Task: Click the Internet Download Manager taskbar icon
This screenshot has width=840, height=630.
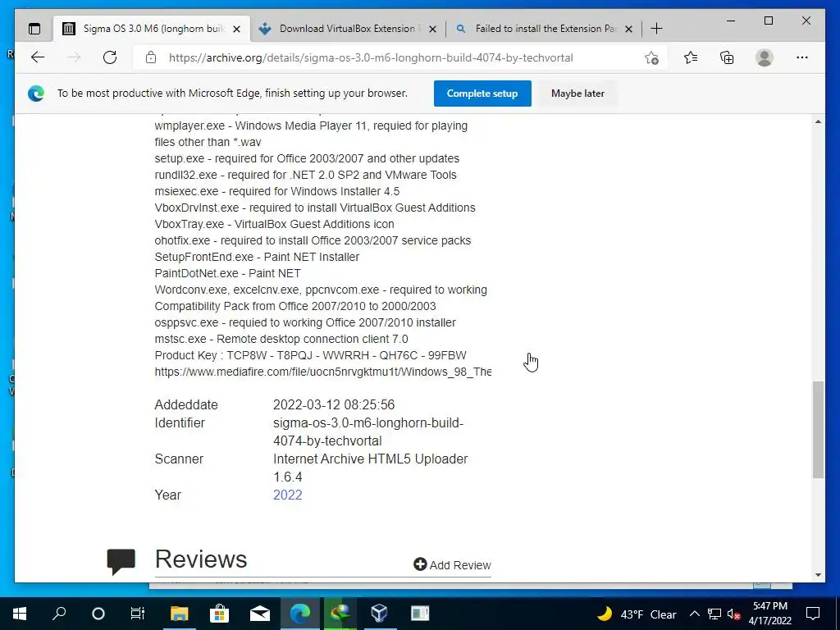Action: coord(340,614)
